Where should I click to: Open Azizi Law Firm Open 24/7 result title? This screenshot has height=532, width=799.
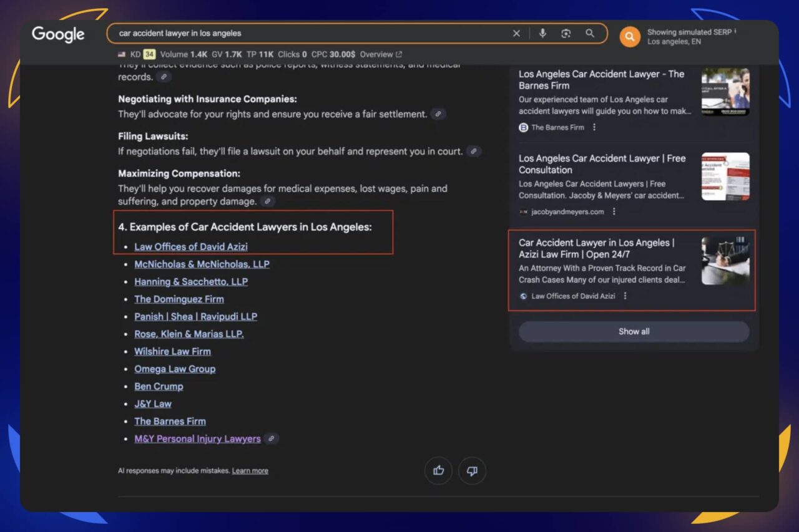pos(597,248)
